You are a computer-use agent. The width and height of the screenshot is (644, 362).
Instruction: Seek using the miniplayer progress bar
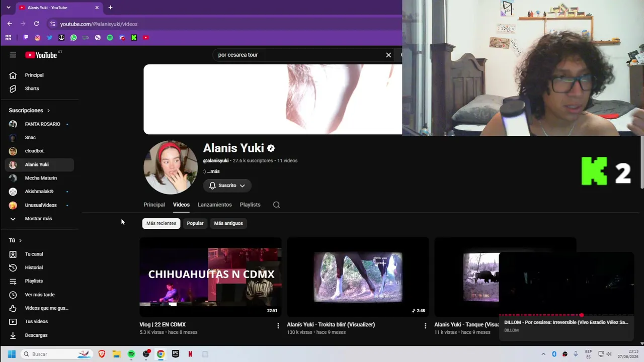567,315
